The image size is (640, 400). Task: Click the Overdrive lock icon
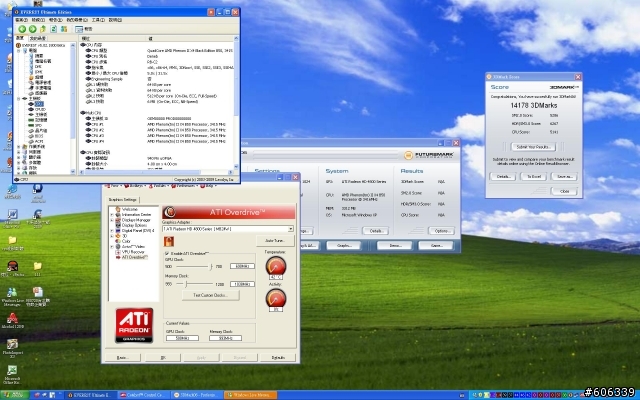point(169,241)
